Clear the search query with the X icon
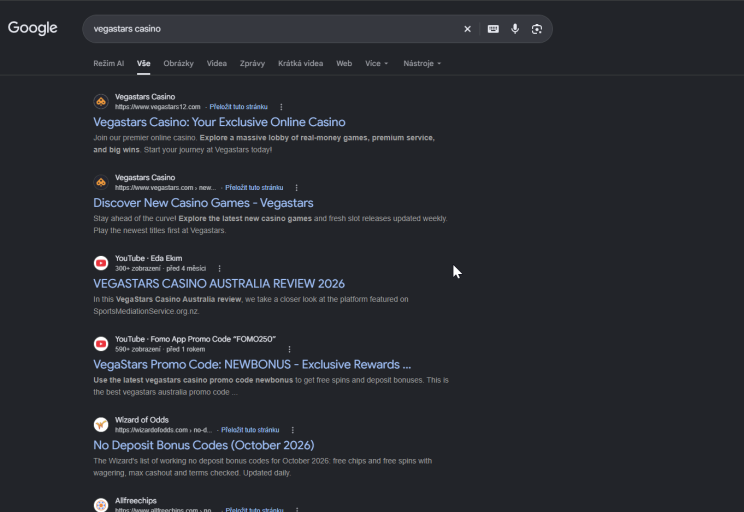Screen dimensions: 744x512 [467, 29]
